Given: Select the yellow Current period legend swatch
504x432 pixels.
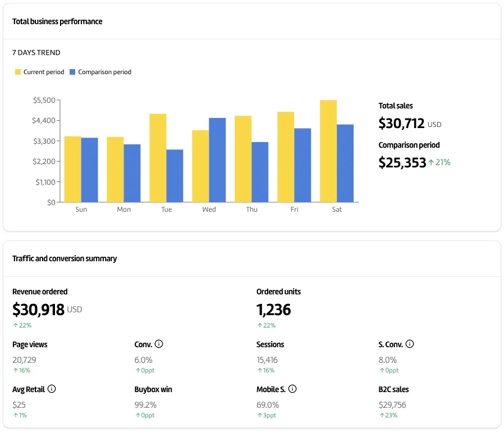Looking at the screenshot, I should point(17,72).
